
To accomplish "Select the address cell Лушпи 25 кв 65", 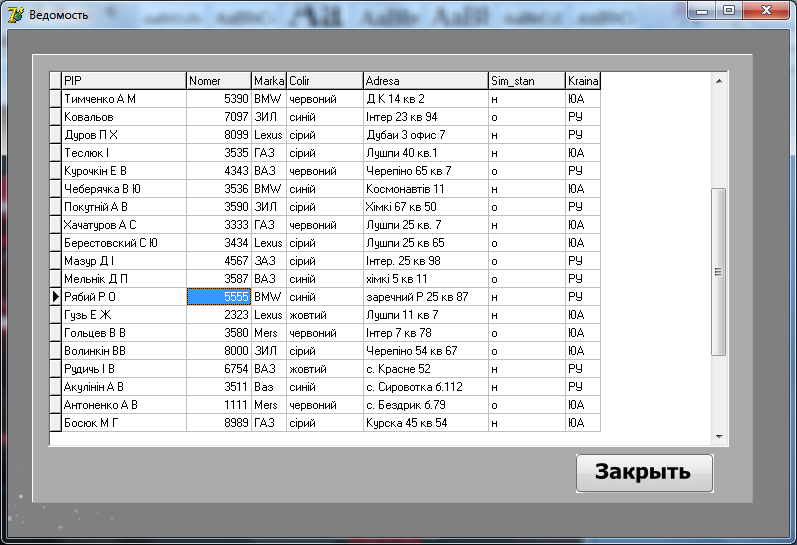I will click(425, 243).
